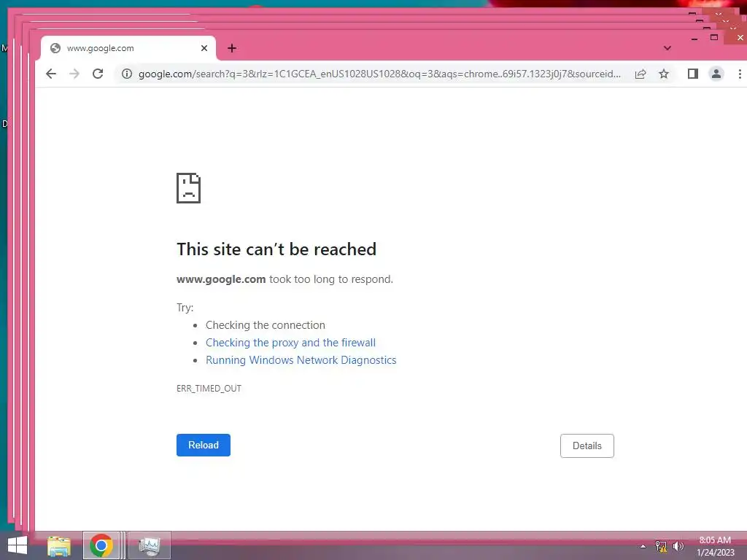The height and width of the screenshot is (560, 747).
Task: Go back to the previous page
Action: pyautogui.click(x=51, y=74)
